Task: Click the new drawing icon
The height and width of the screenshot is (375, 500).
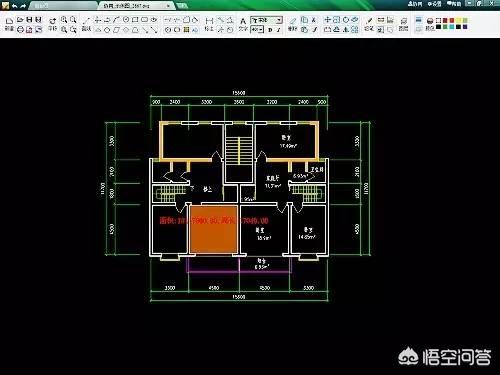Action: tap(9, 20)
